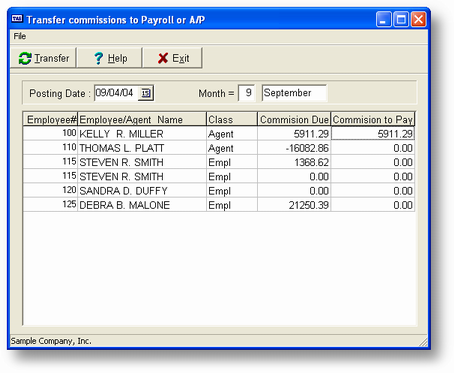454x373 pixels.
Task: Click the Month number field
Action: (247, 93)
